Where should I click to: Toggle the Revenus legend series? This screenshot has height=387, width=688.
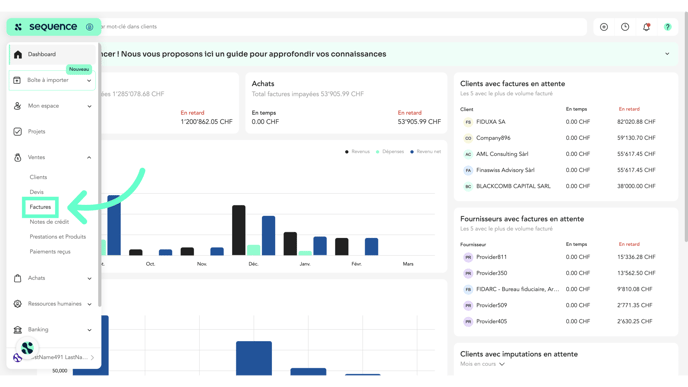pos(357,152)
